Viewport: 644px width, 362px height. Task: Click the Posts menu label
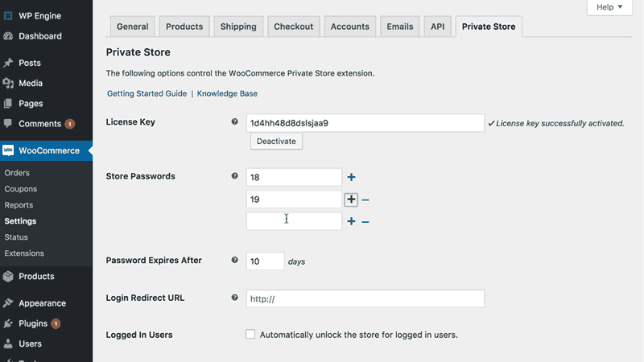pyautogui.click(x=30, y=63)
